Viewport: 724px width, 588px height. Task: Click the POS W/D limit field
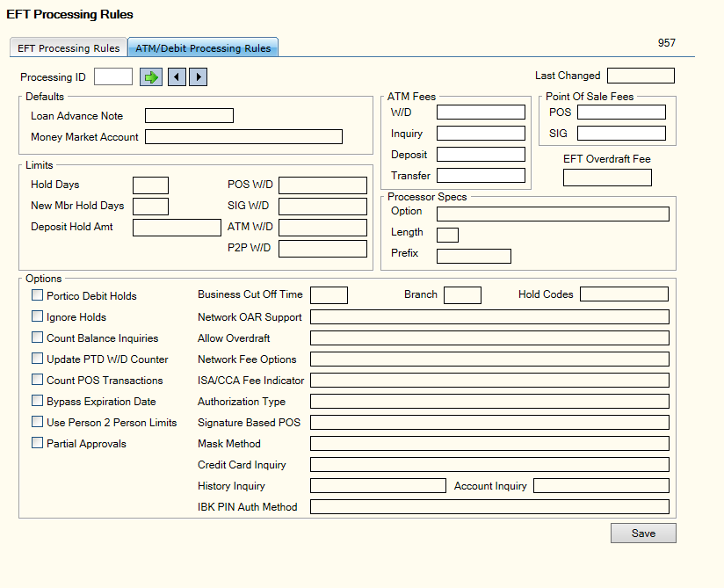[322, 185]
